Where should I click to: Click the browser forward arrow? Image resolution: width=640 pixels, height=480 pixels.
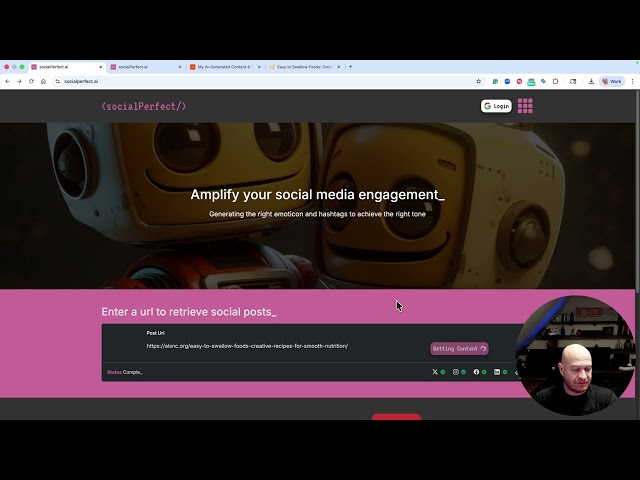[x=19, y=81]
